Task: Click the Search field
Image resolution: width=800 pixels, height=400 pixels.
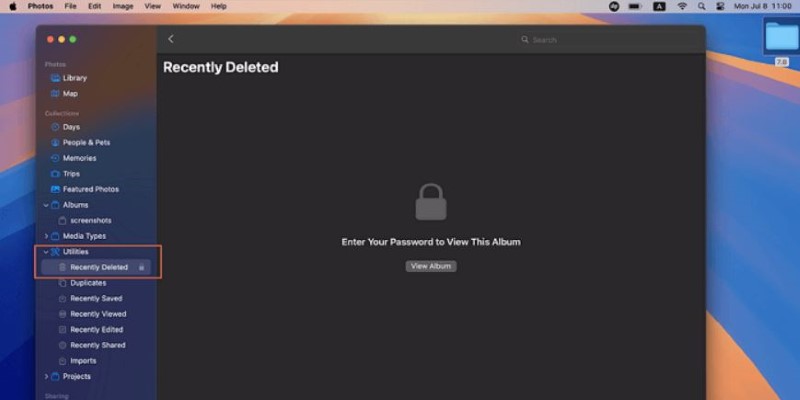Action: [x=607, y=40]
